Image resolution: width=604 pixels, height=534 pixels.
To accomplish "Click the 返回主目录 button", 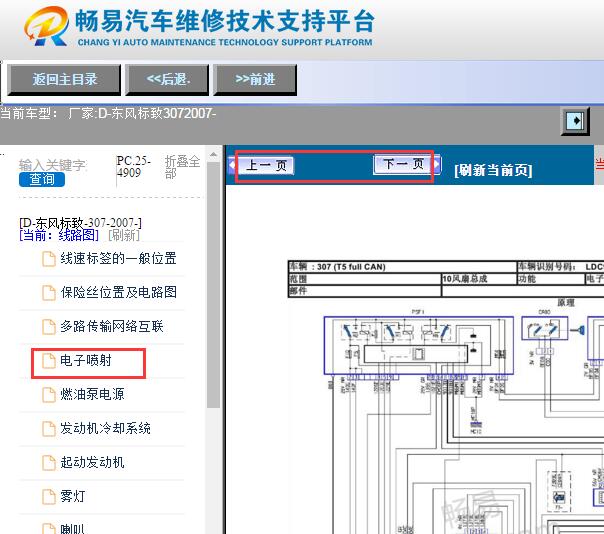I will 64,80.
